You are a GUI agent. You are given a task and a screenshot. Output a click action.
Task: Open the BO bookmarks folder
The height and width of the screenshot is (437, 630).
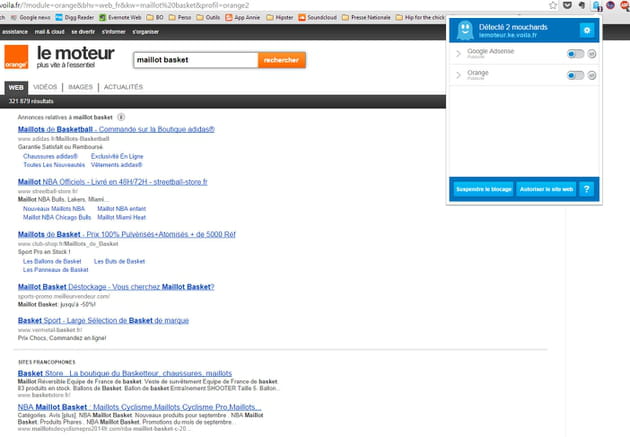point(155,18)
